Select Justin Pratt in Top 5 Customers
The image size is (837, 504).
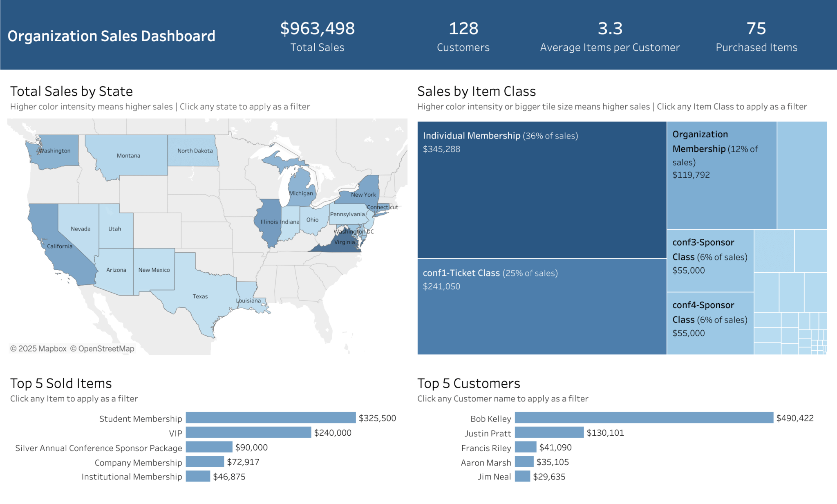[550, 433]
